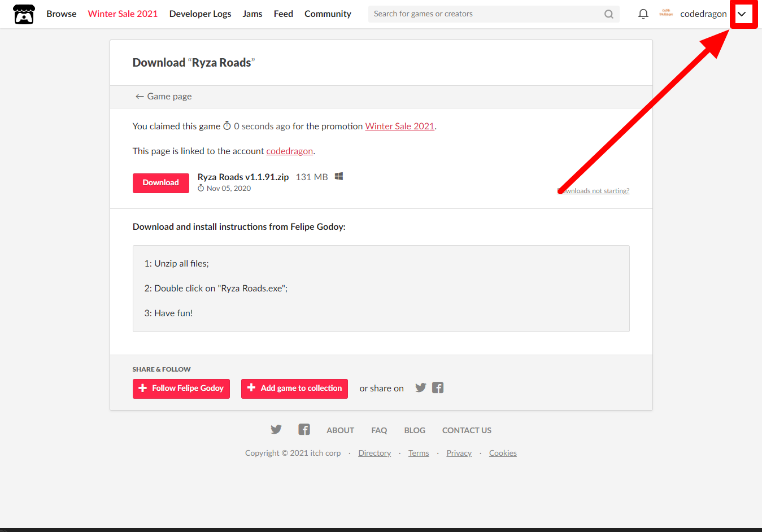This screenshot has height=532, width=762.
Task: Click the Ryza Roads v1.1.91.zip filename
Action: (243, 177)
